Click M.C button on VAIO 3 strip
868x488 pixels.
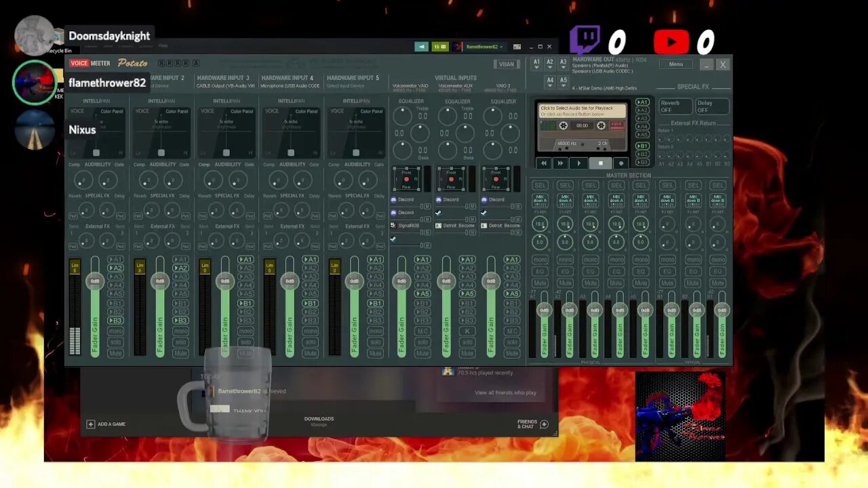[x=512, y=331]
